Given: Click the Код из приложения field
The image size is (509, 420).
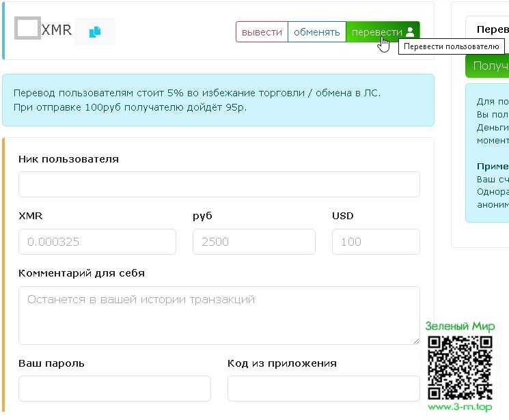Looking at the screenshot, I should (x=323, y=389).
